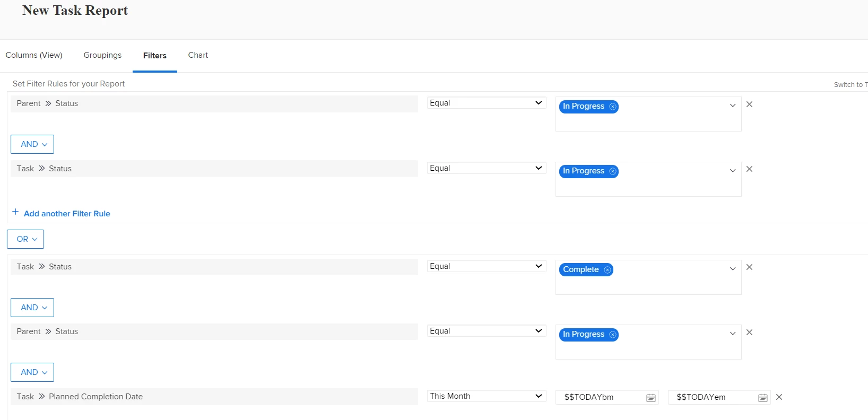This screenshot has width=868, height=420.
Task: Open Equal operator dropdown for Complete rule
Action: [x=487, y=266]
